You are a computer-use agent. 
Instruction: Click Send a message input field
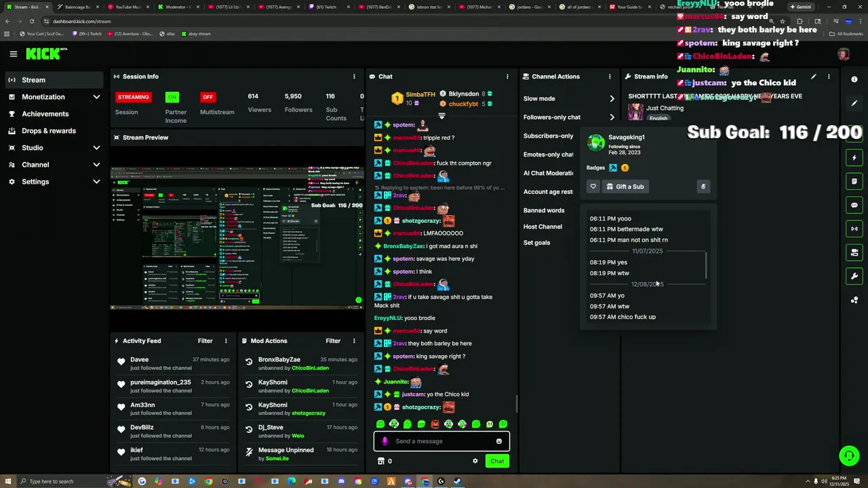pos(441,441)
